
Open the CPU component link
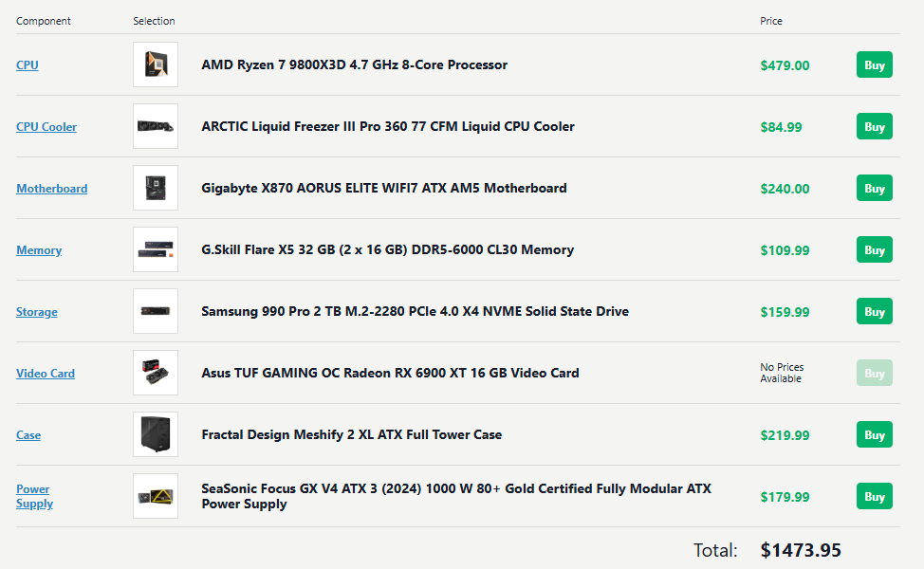[x=28, y=64]
